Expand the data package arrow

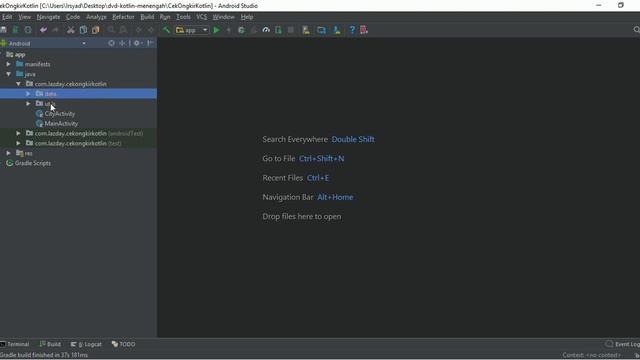point(28,93)
